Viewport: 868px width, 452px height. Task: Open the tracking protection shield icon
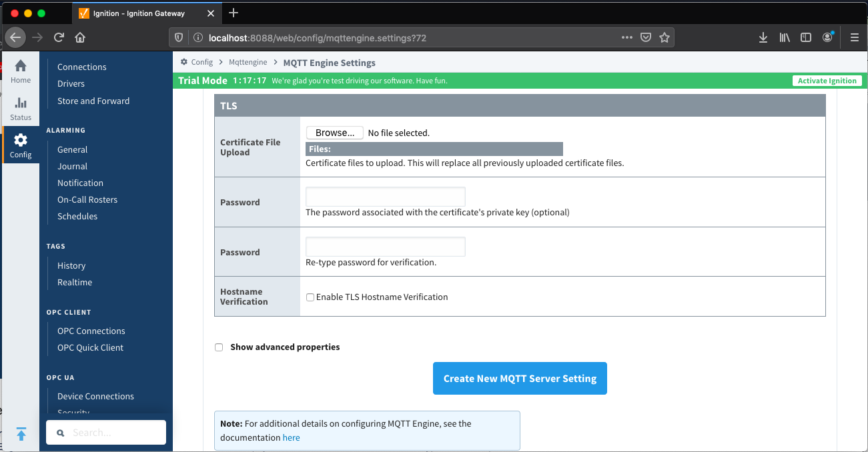click(179, 38)
